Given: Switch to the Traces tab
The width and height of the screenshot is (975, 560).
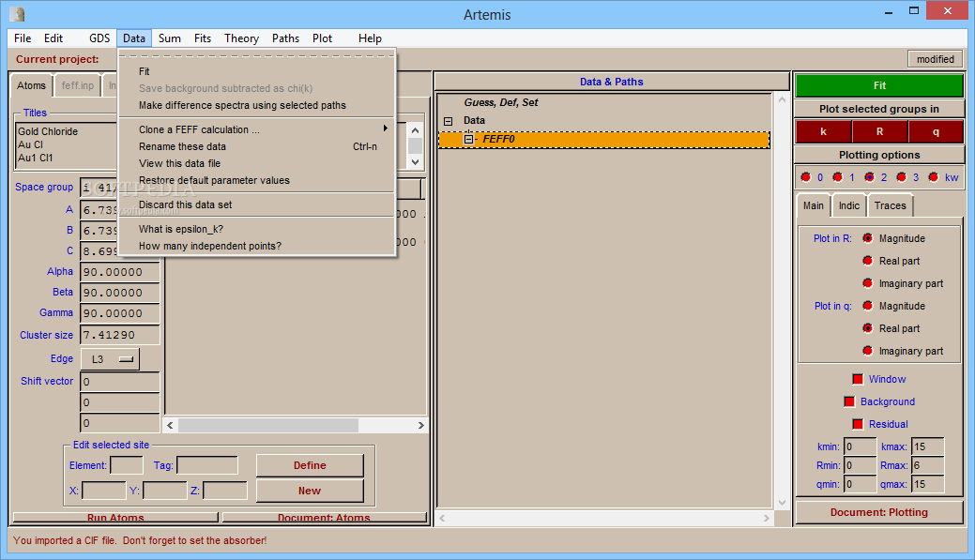Looking at the screenshot, I should point(890,205).
